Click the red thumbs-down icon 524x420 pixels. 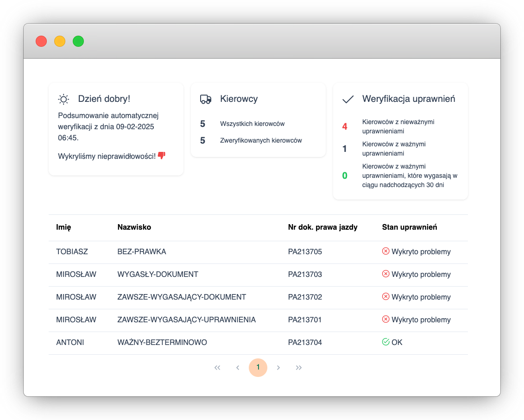point(162,156)
